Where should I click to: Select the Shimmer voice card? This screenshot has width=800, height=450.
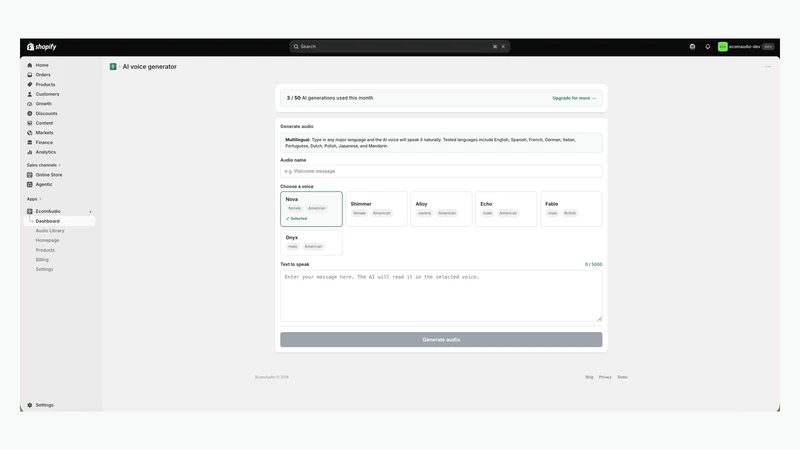click(377, 209)
